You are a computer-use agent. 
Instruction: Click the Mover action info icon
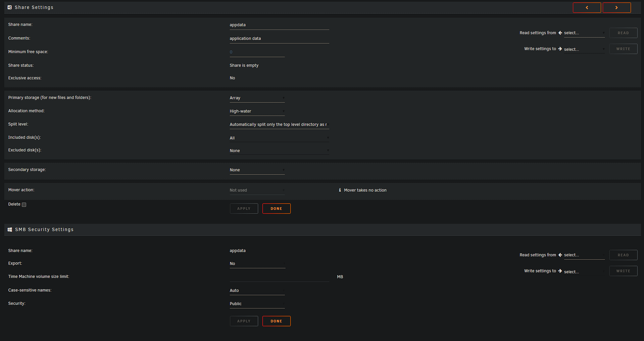coord(340,190)
